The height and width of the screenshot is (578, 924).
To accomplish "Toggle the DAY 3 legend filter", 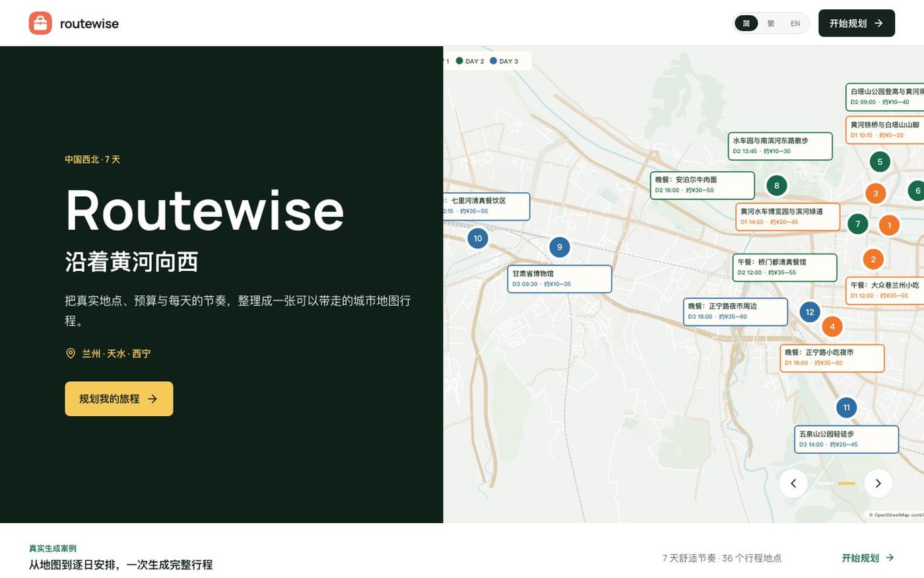I will click(x=504, y=61).
